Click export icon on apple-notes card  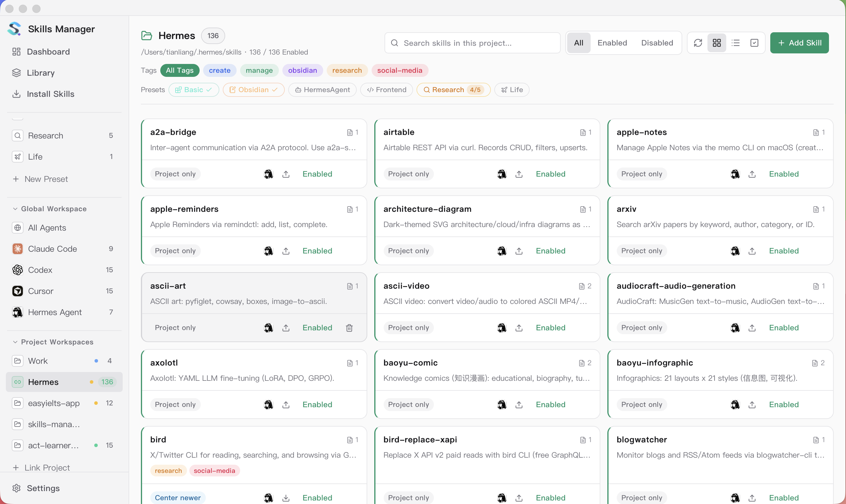tap(752, 174)
